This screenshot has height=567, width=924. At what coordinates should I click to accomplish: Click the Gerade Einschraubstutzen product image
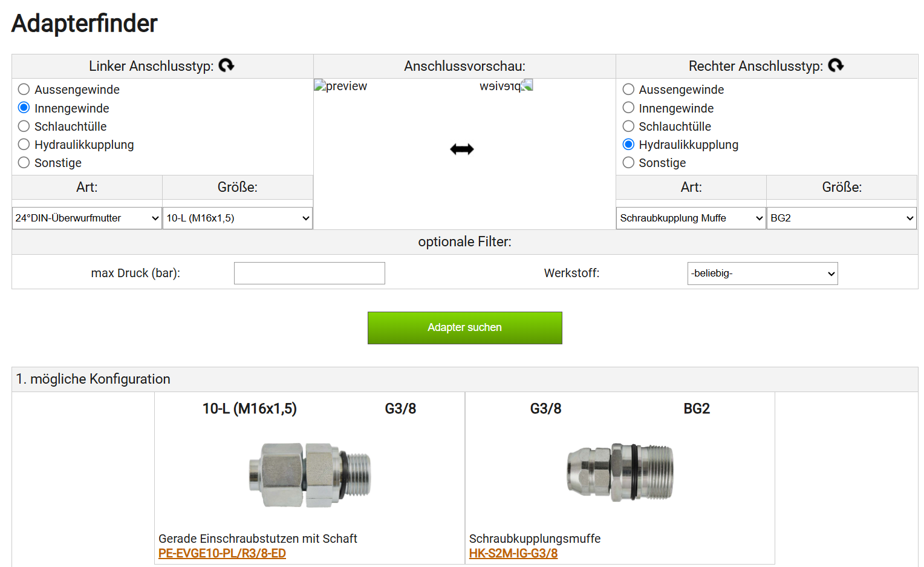[310, 474]
